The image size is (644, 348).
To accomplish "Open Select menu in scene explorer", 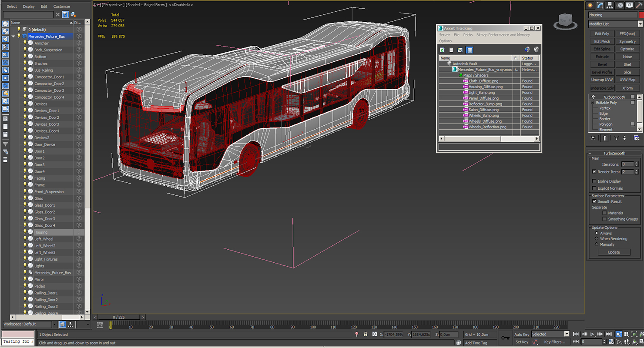I will coord(12,7).
